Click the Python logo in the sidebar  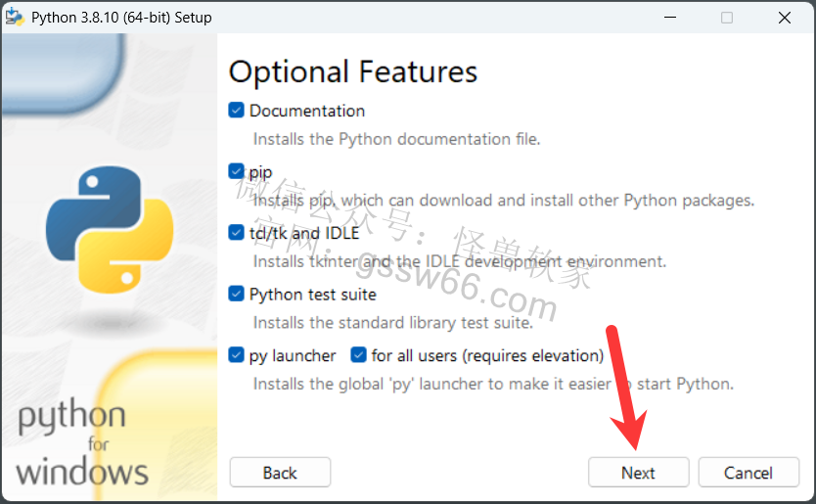coord(110,230)
